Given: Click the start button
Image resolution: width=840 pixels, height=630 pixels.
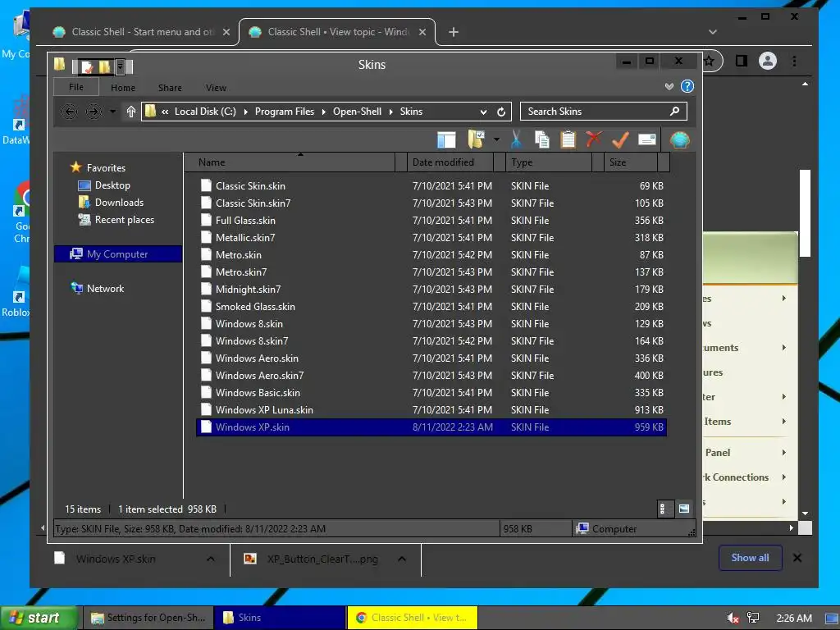Looking at the screenshot, I should 38,618.
